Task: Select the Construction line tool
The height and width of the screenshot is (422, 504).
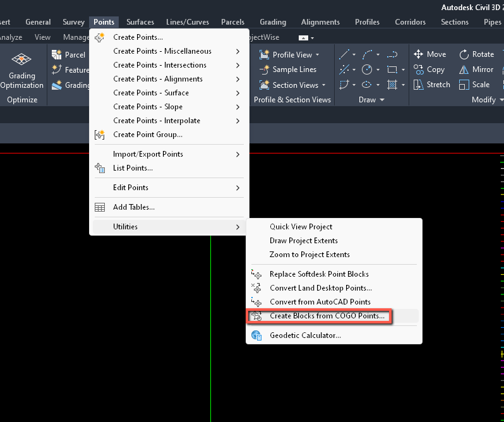Action: point(344,69)
